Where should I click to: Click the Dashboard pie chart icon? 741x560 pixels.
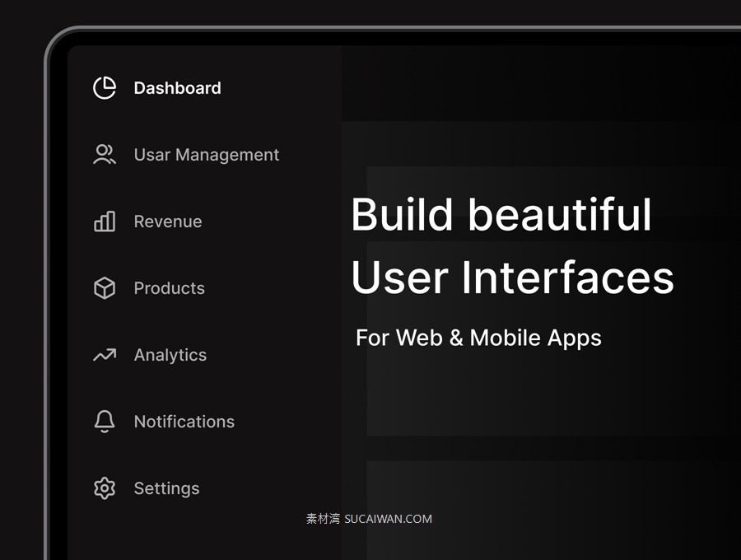pos(105,88)
